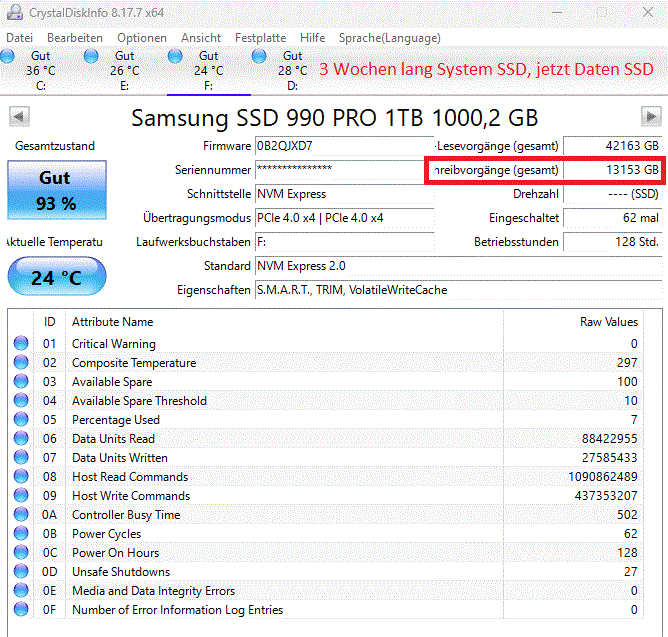The height and width of the screenshot is (637, 668).
Task: Click the Übertragungsmodus PCIe 4.0 x4 field
Action: tap(345, 218)
